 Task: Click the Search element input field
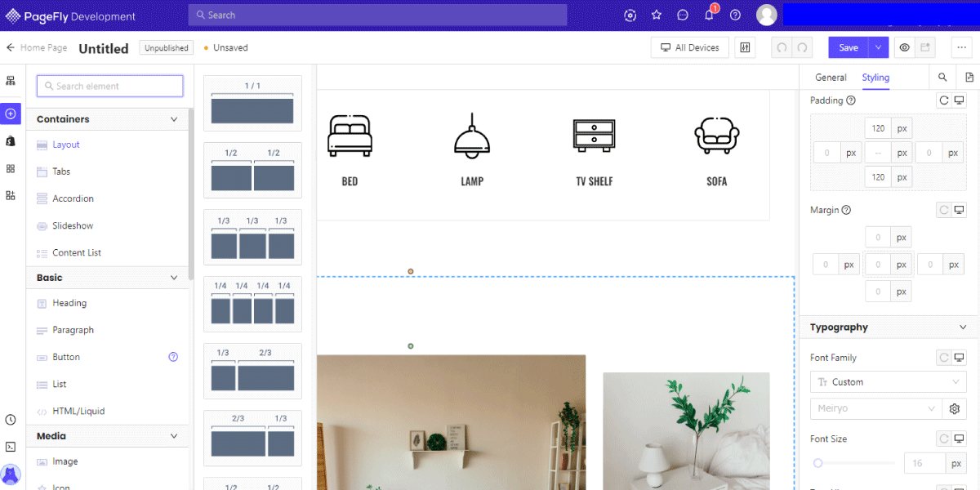coord(110,86)
